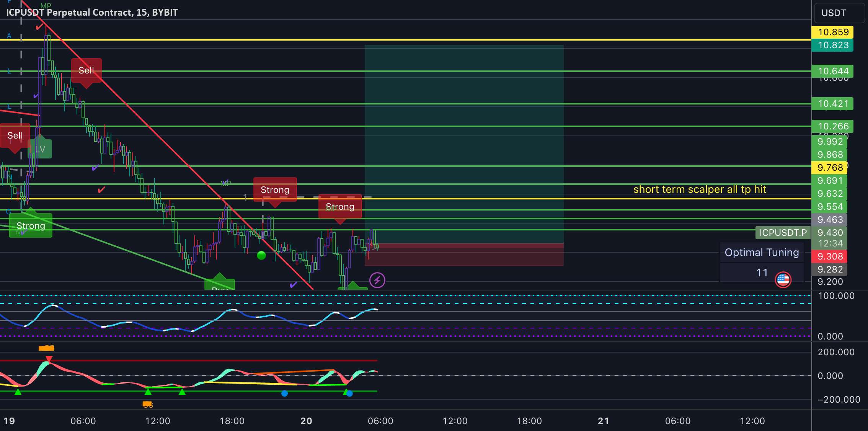Click the orange truck icon below oscillator
The image size is (868, 431).
pyautogui.click(x=148, y=404)
